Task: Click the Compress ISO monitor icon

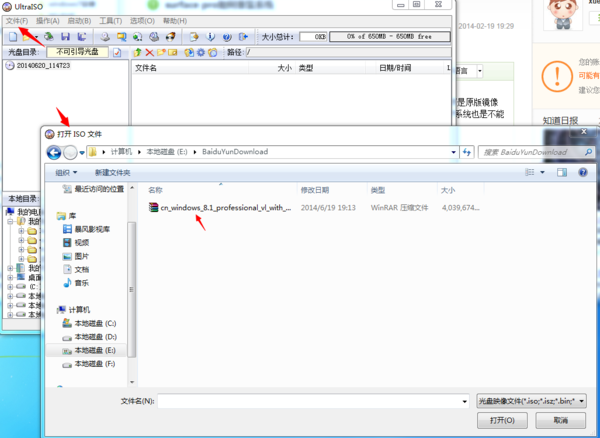Action: (122, 37)
